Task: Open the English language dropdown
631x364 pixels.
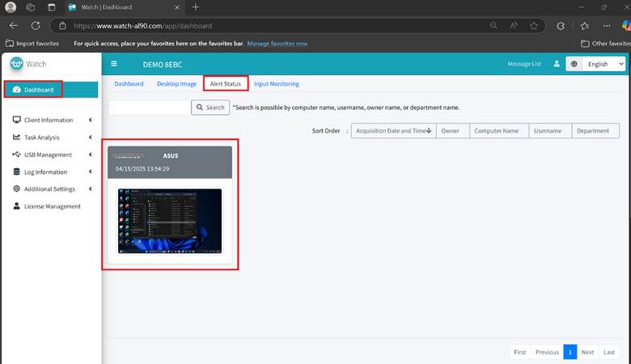Action: pos(596,64)
